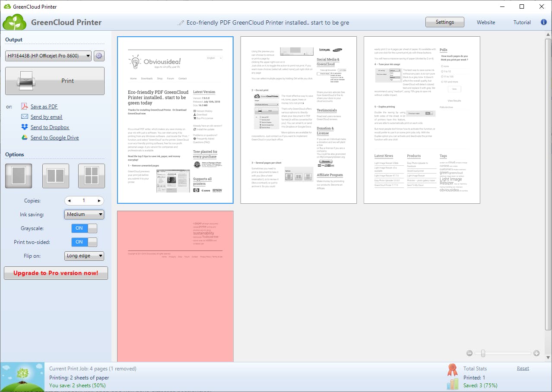
Task: Click the vertical scrollbar down arrow
Action: pyautogui.click(x=548, y=358)
